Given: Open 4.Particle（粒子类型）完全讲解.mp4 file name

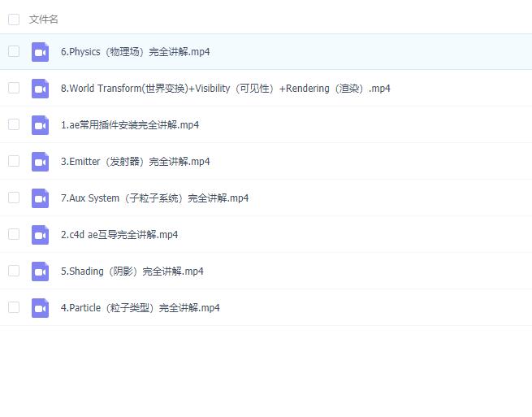Looking at the screenshot, I should coord(140,308).
